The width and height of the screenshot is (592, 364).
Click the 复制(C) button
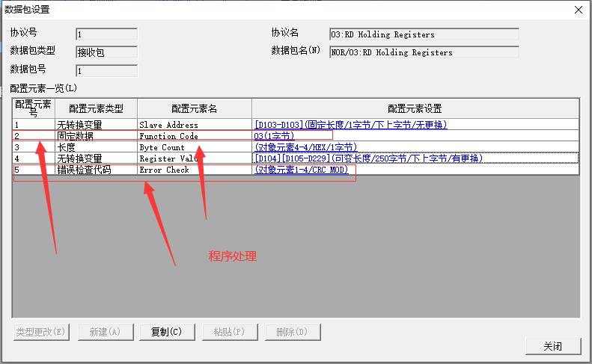[x=166, y=332]
